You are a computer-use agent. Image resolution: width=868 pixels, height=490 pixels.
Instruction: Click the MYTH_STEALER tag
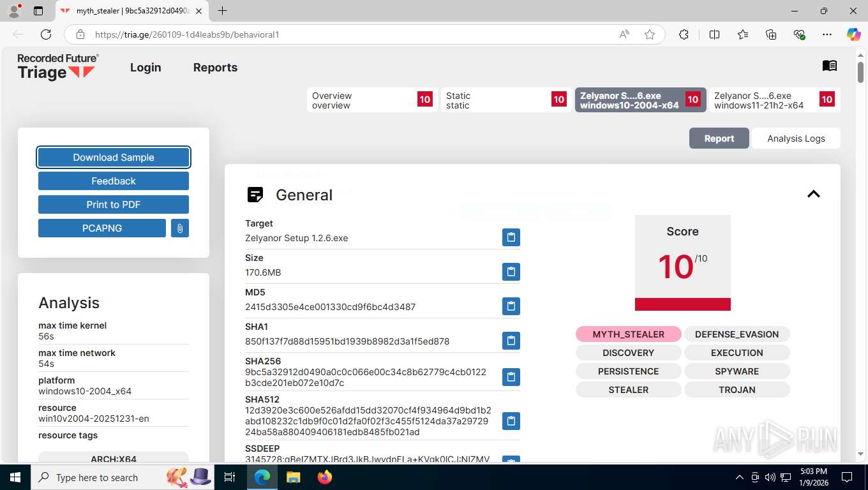(x=629, y=334)
